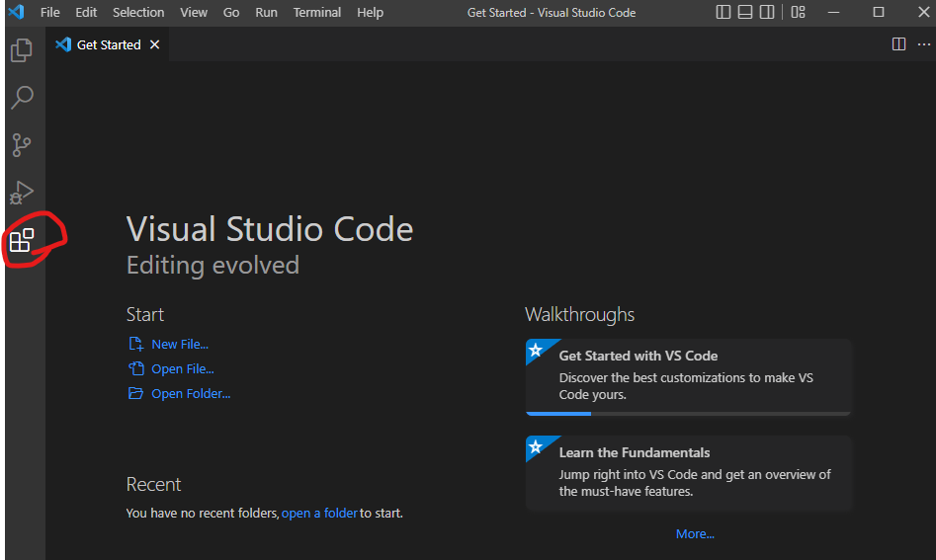
Task: Click the 'Visual Studio Code' heading
Action: point(270,229)
